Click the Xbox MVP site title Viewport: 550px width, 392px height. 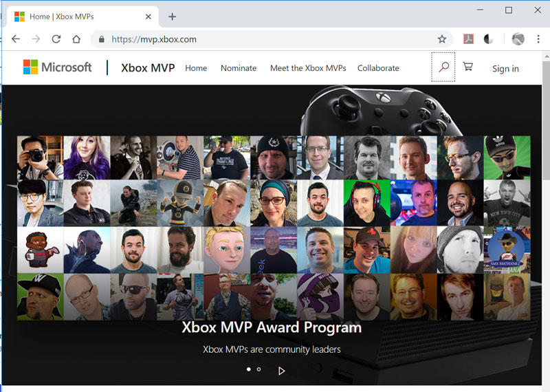coord(148,67)
